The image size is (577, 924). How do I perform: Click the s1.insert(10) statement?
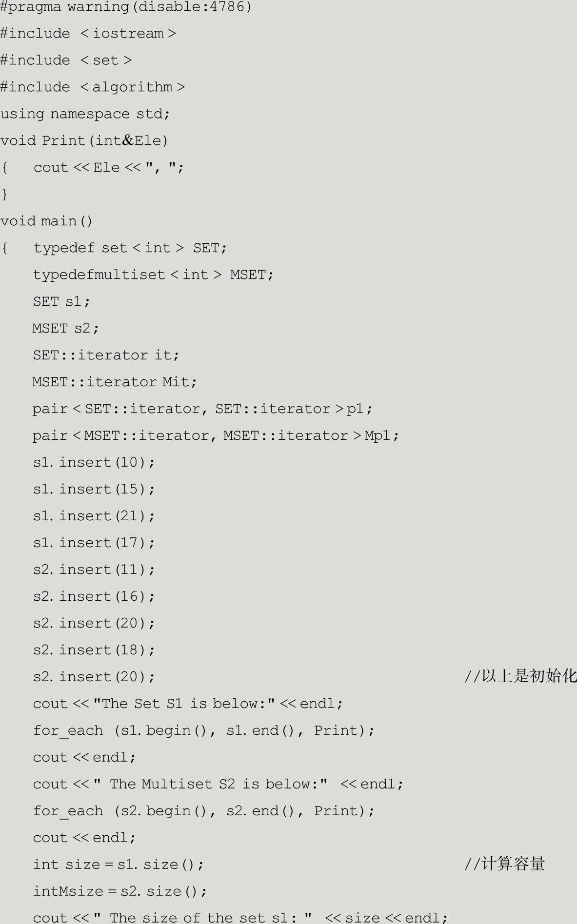(94, 462)
